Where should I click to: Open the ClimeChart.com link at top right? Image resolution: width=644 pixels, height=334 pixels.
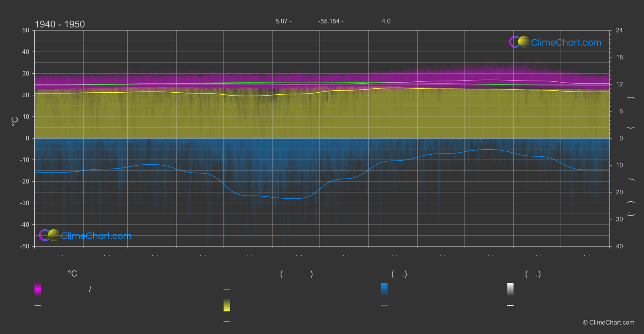click(566, 43)
